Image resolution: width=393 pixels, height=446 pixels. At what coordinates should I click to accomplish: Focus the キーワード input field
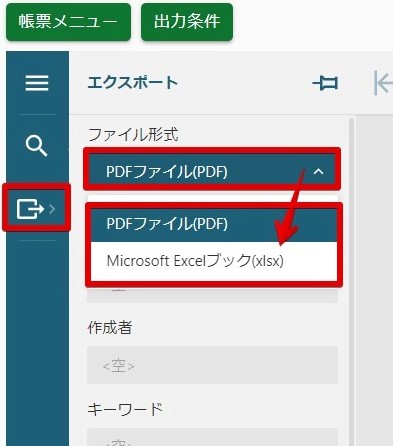click(212, 437)
